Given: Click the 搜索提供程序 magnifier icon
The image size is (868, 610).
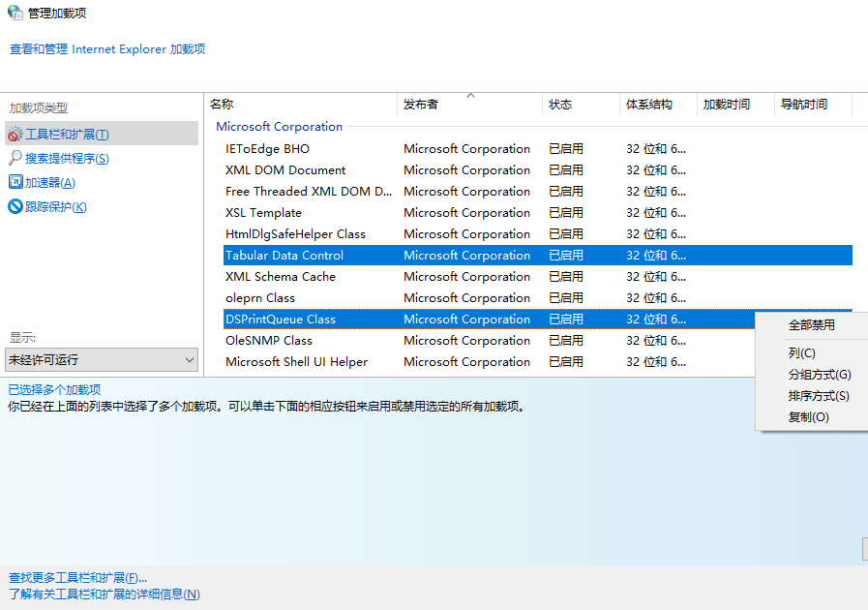Looking at the screenshot, I should click(15, 158).
